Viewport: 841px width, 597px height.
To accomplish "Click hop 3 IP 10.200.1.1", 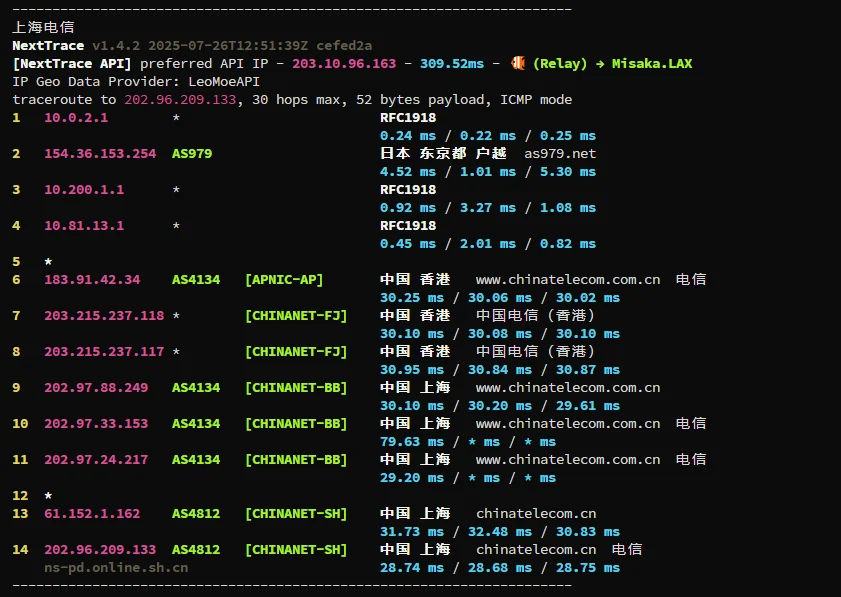I will tap(84, 189).
